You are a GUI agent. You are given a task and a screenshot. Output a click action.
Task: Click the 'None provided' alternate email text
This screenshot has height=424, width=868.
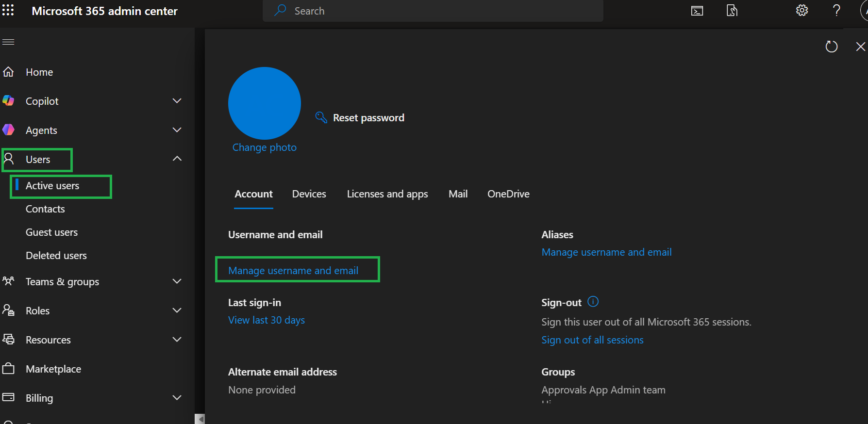coord(262,390)
